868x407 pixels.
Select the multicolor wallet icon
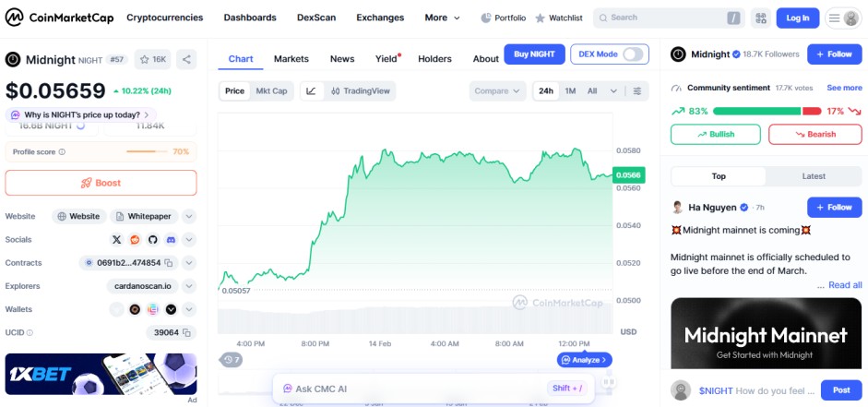[153, 309]
